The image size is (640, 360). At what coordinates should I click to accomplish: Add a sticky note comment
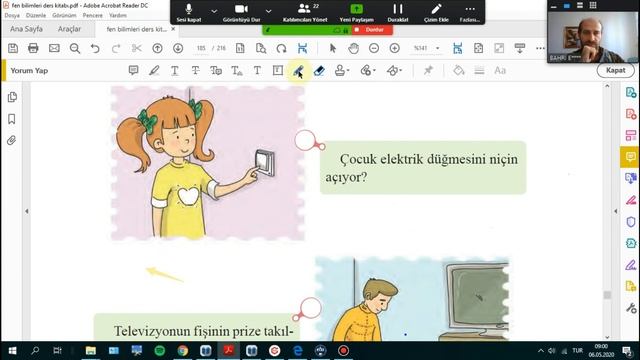[133, 70]
